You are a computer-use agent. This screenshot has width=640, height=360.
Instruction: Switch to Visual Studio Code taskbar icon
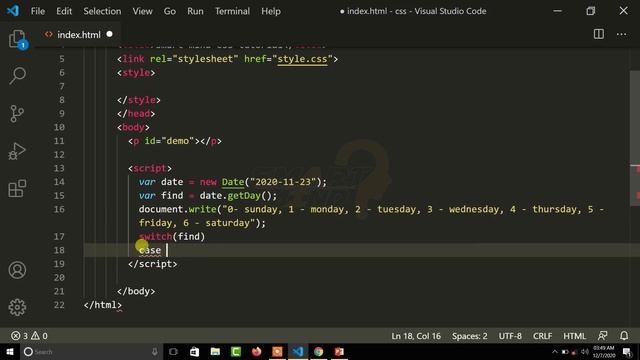point(298,351)
